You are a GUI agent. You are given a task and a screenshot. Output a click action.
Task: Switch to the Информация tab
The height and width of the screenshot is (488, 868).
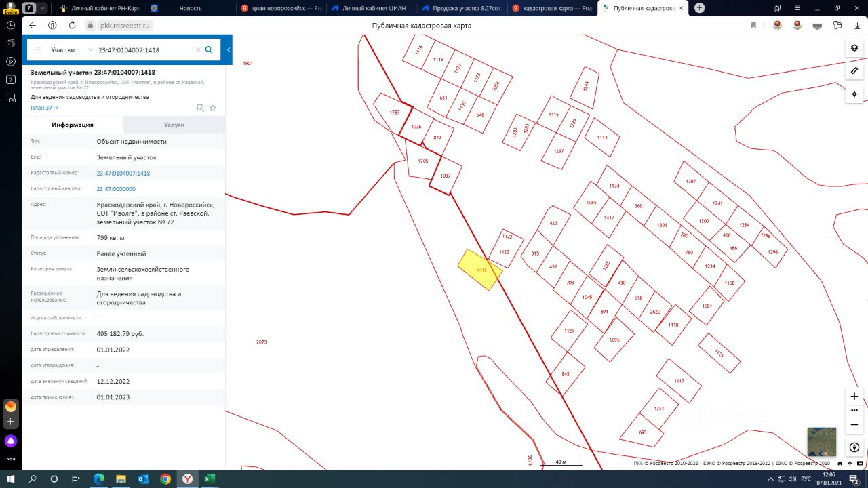(x=73, y=125)
